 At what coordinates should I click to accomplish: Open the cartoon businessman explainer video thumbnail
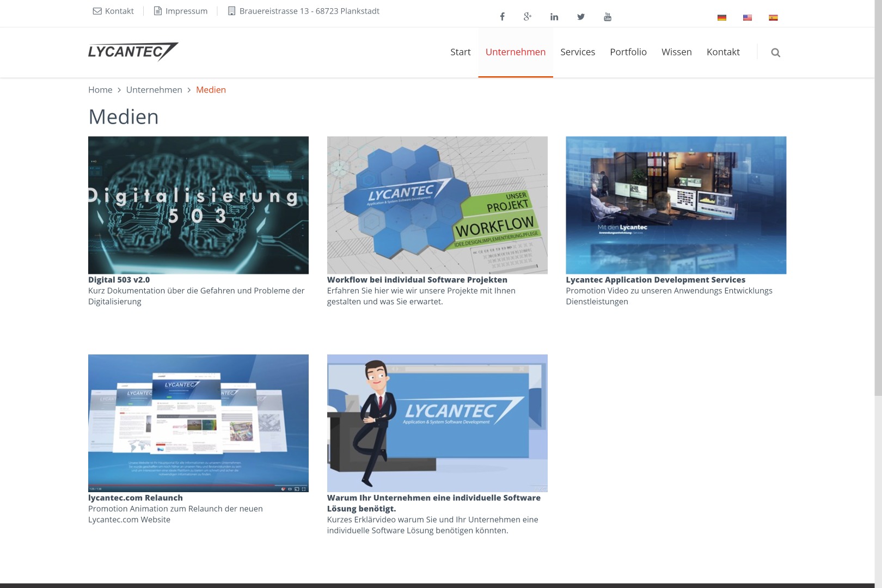coord(437,423)
